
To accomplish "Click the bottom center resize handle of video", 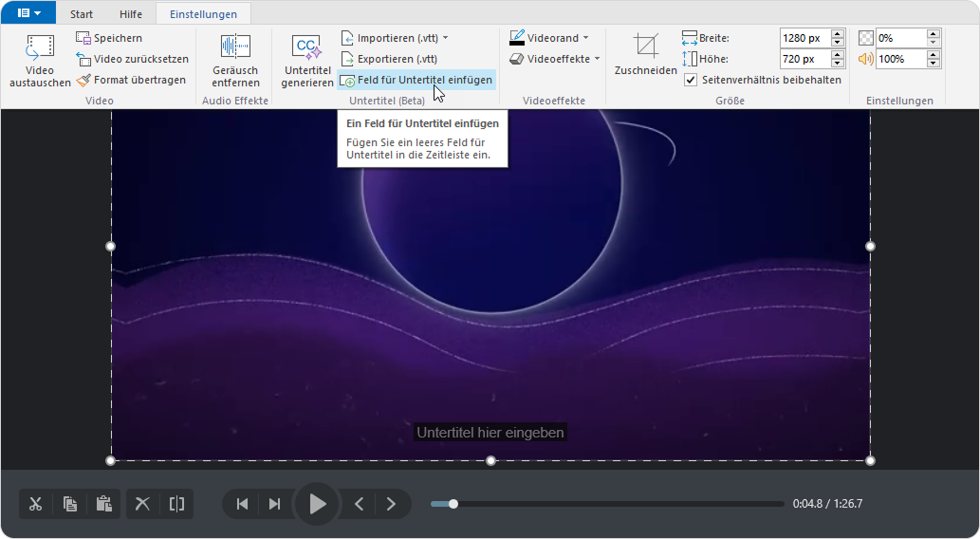I will (490, 461).
